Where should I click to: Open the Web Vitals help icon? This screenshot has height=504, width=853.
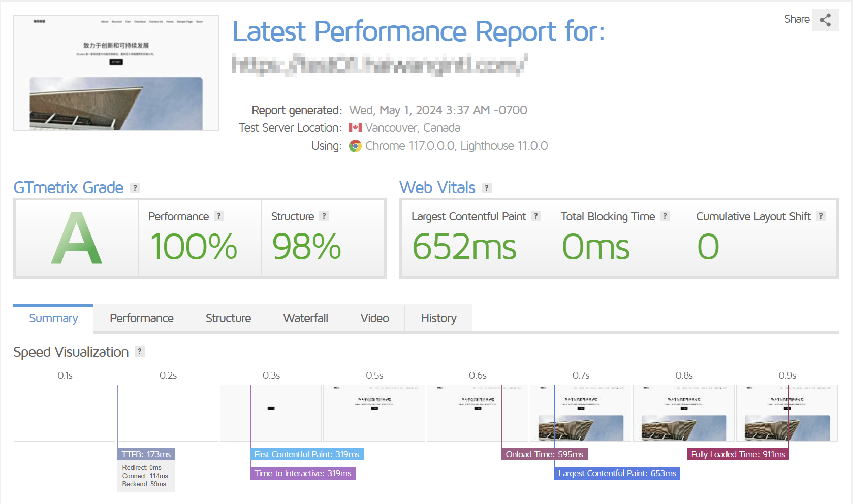pyautogui.click(x=487, y=188)
